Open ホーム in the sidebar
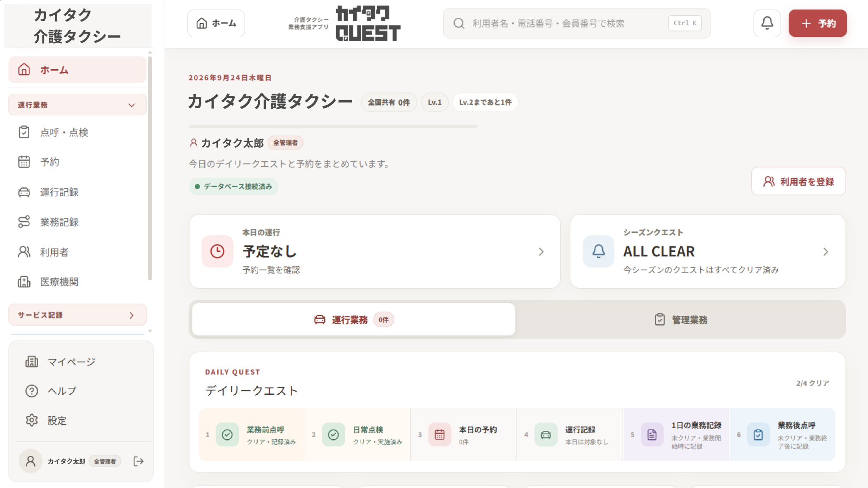 point(77,70)
